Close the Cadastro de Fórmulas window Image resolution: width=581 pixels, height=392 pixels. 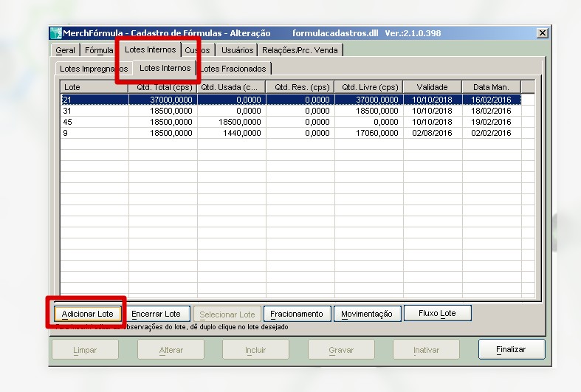[543, 33]
